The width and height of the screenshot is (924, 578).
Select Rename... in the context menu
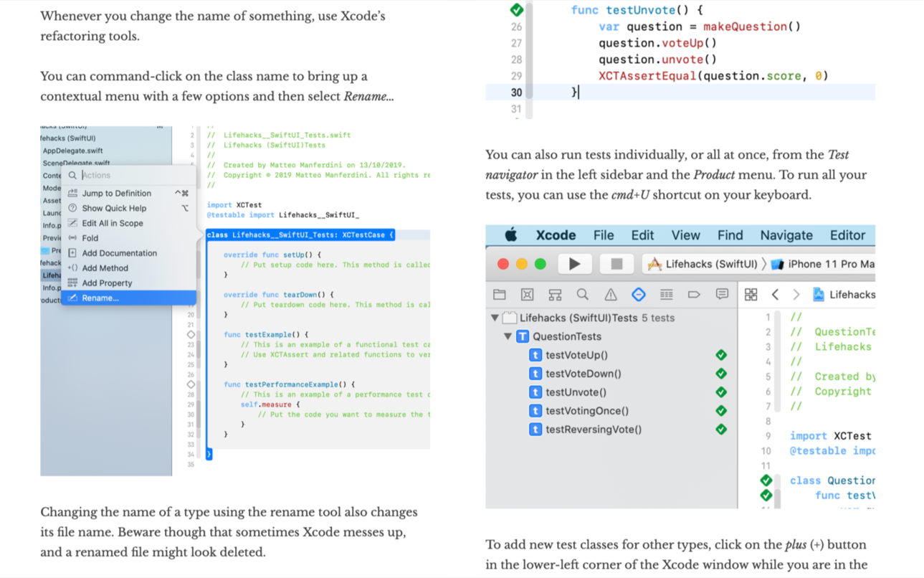(129, 298)
